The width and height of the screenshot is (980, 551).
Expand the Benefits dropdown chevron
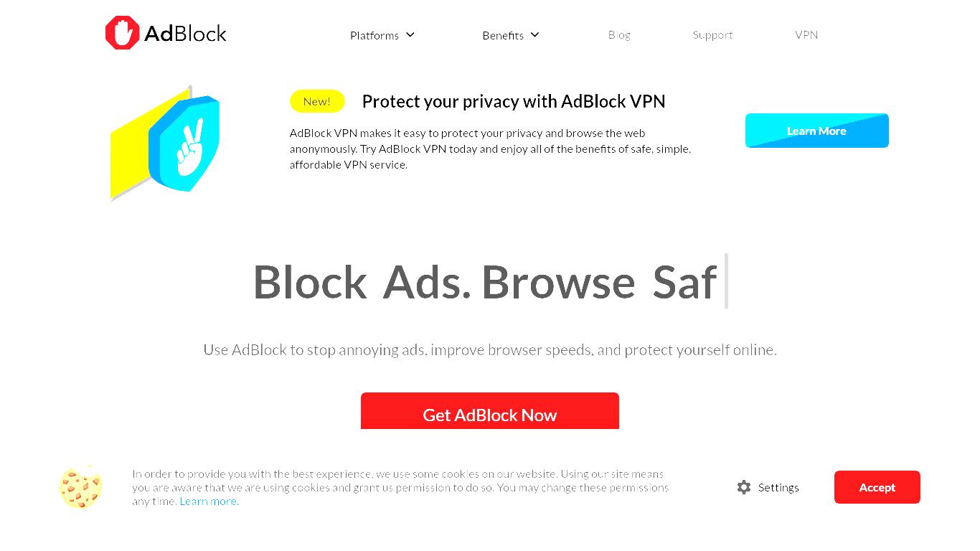coord(535,34)
